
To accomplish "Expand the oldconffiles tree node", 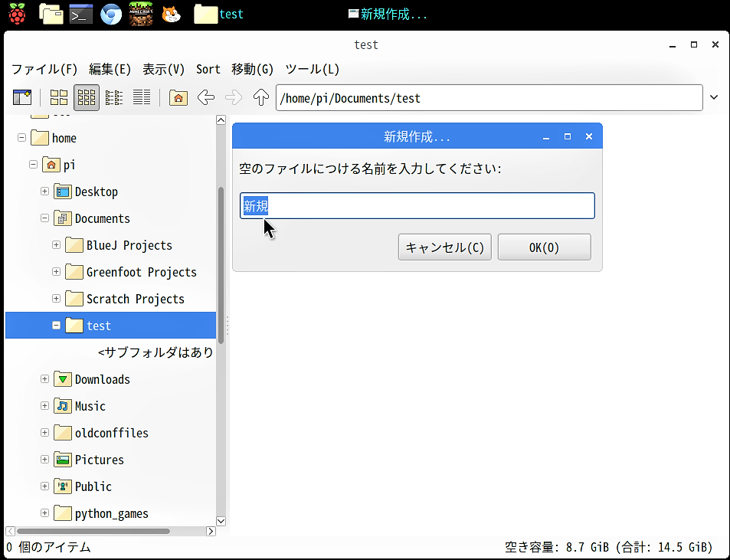I will click(x=44, y=433).
